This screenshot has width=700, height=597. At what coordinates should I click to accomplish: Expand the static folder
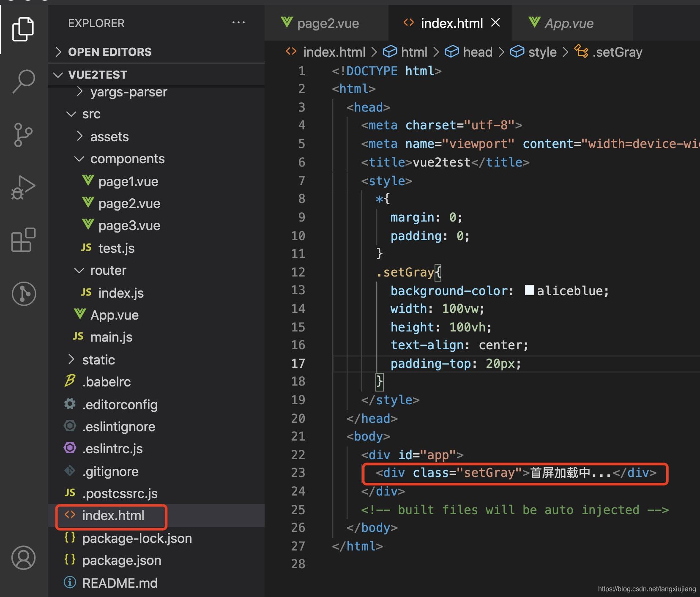[98, 360]
